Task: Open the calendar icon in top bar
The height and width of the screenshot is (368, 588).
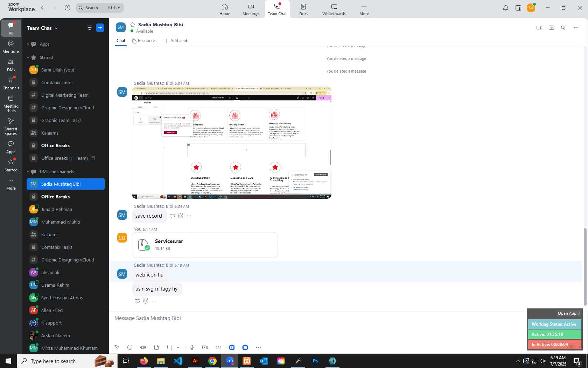Action: click(518, 8)
